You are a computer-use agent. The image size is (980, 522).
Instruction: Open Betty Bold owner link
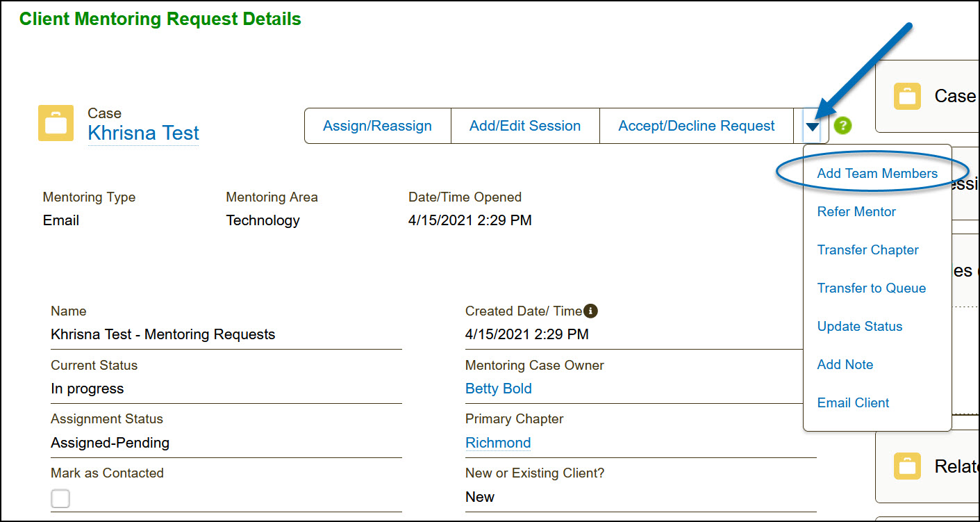point(498,389)
